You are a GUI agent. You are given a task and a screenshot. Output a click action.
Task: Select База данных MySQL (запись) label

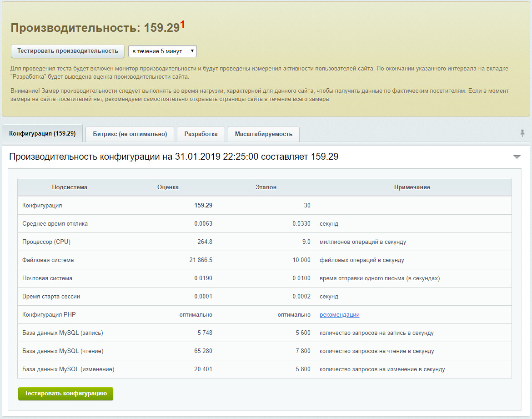tap(63, 333)
